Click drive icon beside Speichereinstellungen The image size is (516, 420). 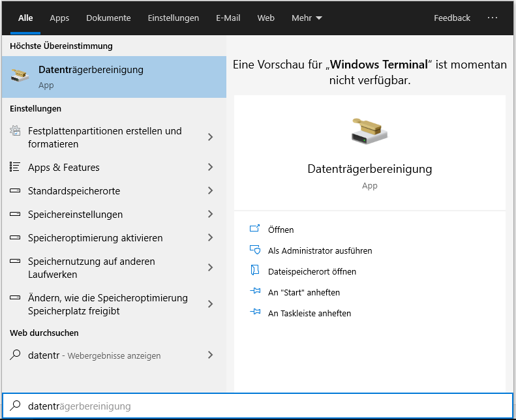[15, 214]
